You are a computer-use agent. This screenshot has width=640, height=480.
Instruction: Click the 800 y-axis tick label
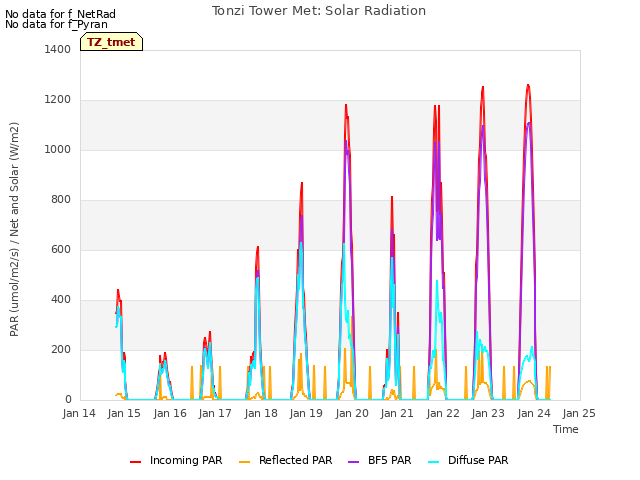coord(61,200)
